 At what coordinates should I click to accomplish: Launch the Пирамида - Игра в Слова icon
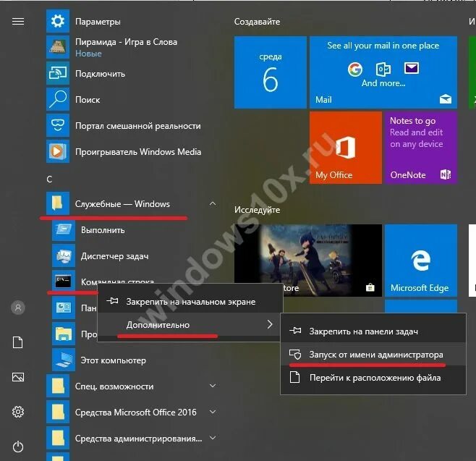(x=58, y=47)
